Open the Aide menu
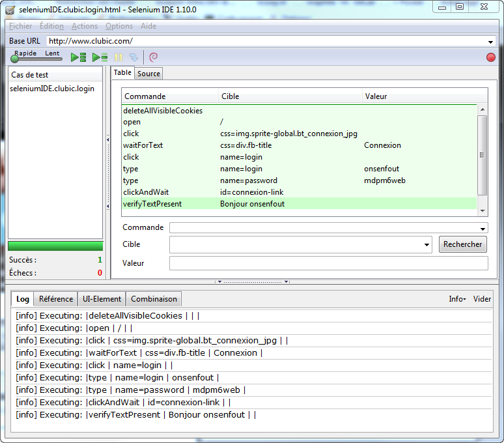Viewport: 504px width, 443px height. tap(148, 26)
